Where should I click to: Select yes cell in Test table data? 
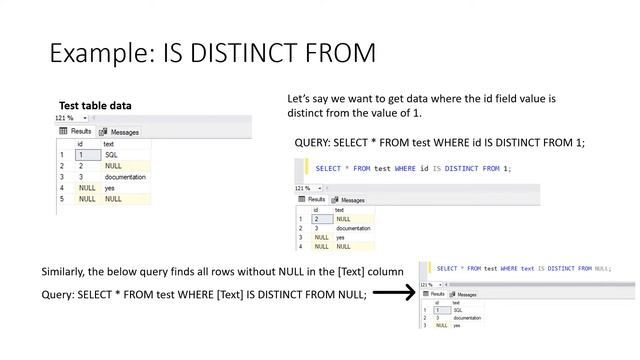126,188
